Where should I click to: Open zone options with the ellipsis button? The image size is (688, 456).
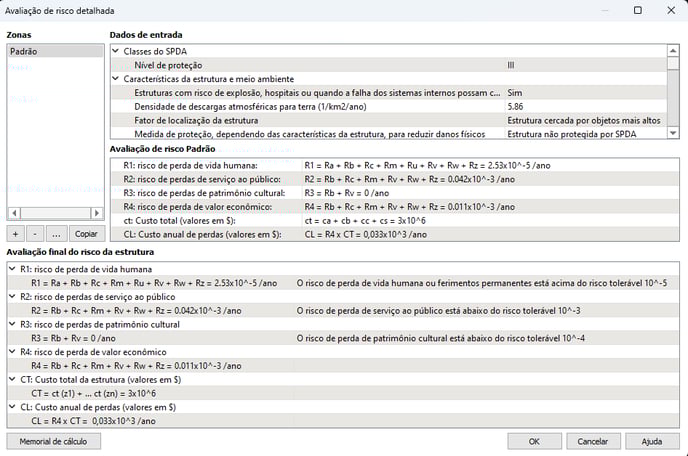click(x=56, y=234)
